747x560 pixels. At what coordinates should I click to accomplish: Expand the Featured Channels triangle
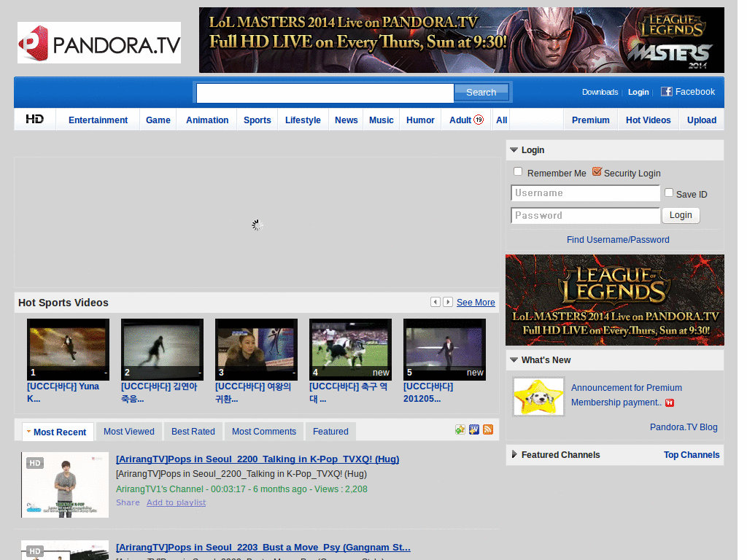coord(514,454)
